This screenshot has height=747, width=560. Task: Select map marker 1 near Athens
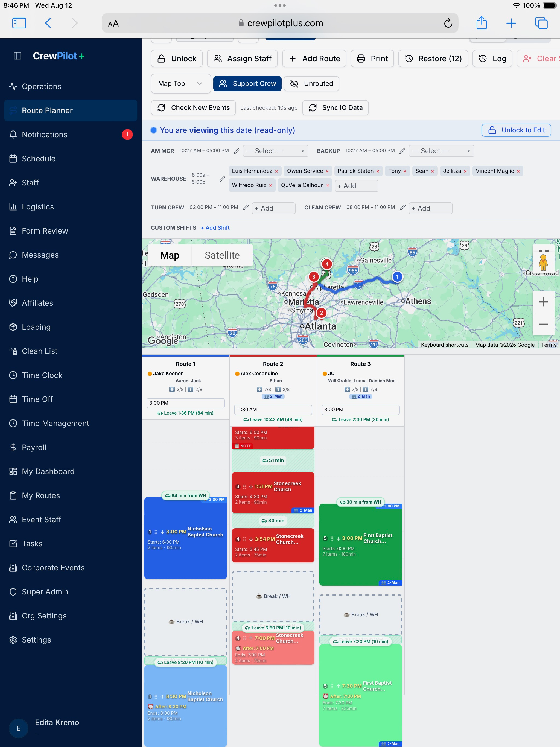(x=397, y=277)
